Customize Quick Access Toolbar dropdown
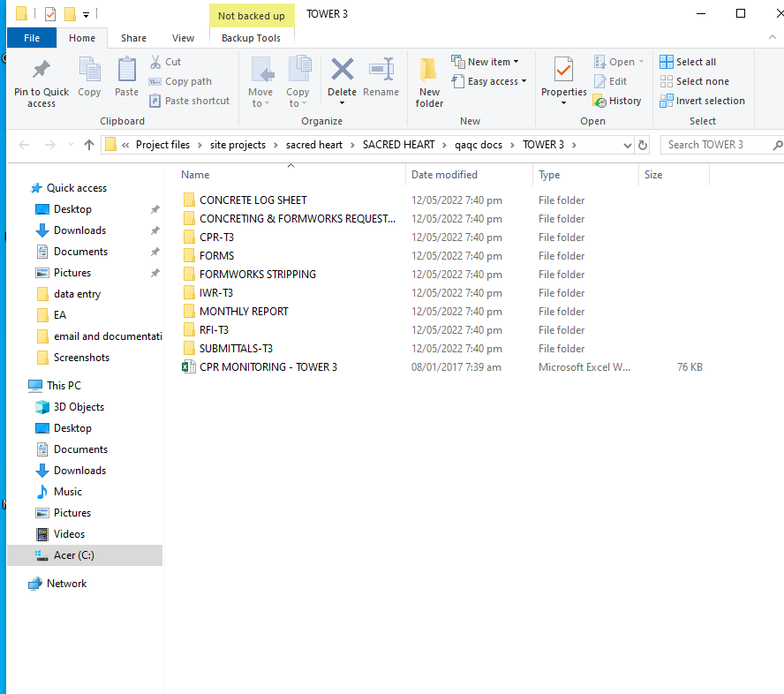This screenshot has height=694, width=784. (x=86, y=14)
